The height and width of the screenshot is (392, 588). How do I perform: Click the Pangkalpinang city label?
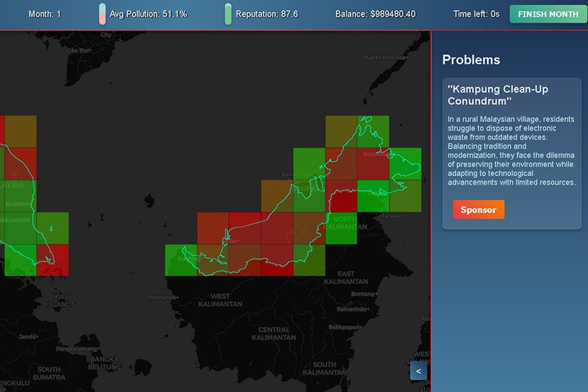77,349
